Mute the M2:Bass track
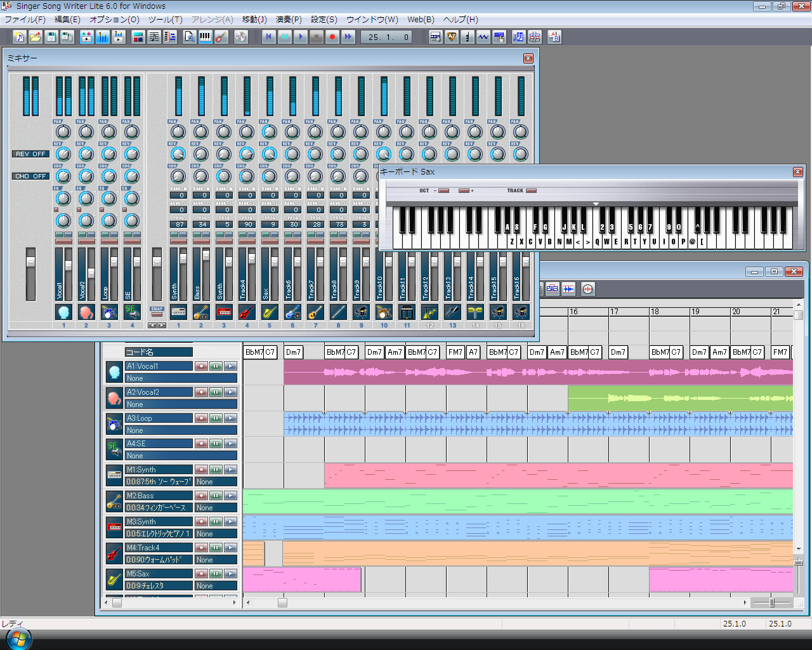 pos(216,496)
